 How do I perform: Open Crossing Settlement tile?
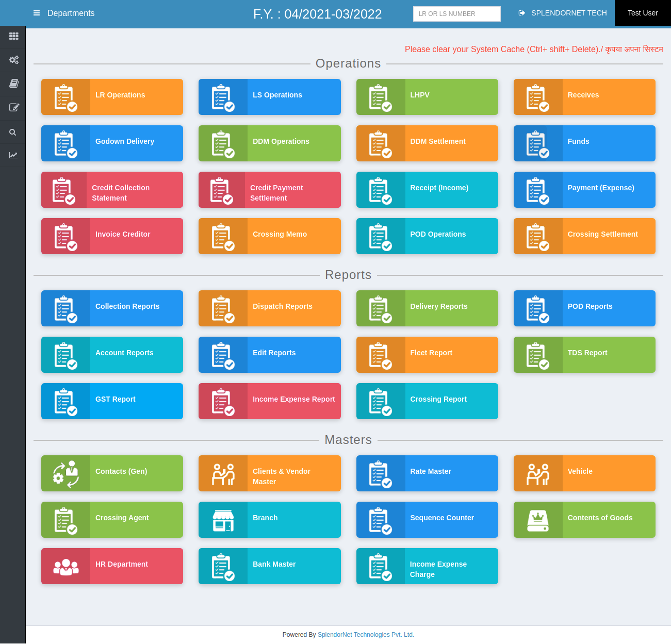tap(584, 236)
